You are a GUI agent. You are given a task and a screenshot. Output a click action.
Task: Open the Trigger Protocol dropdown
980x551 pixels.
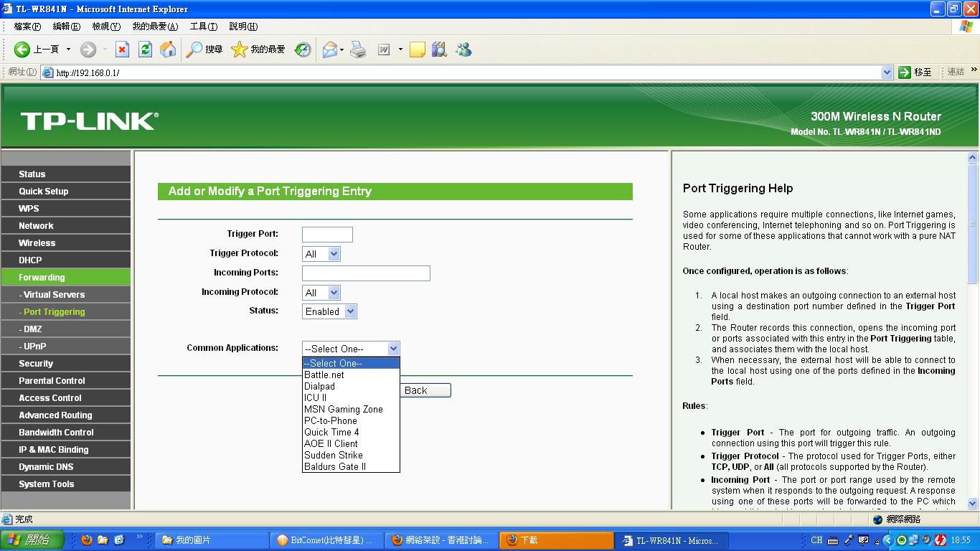tap(321, 254)
